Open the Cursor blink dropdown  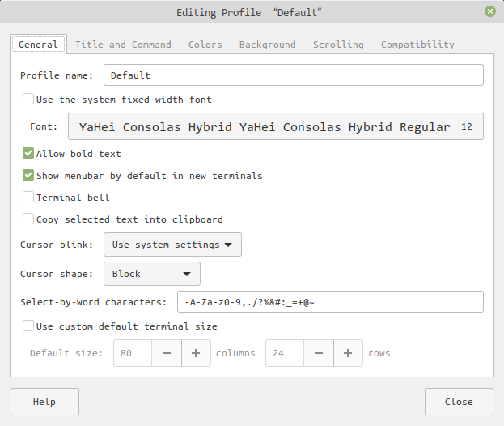pyautogui.click(x=172, y=245)
